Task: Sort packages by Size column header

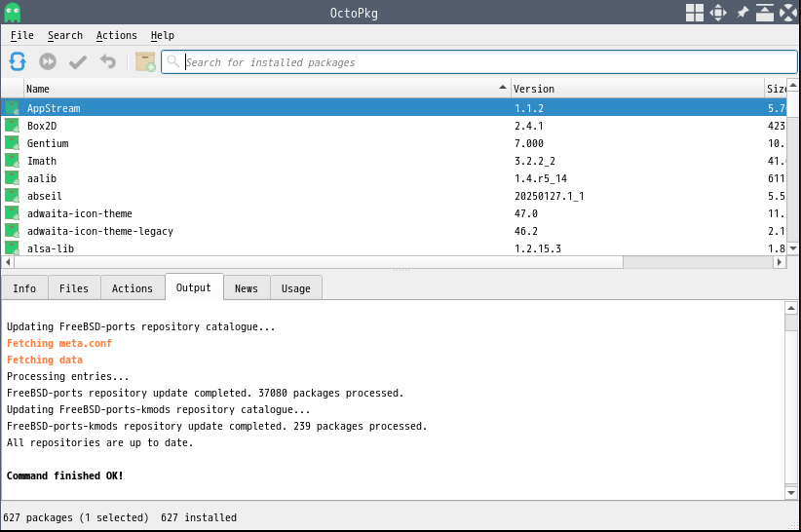Action: point(776,89)
